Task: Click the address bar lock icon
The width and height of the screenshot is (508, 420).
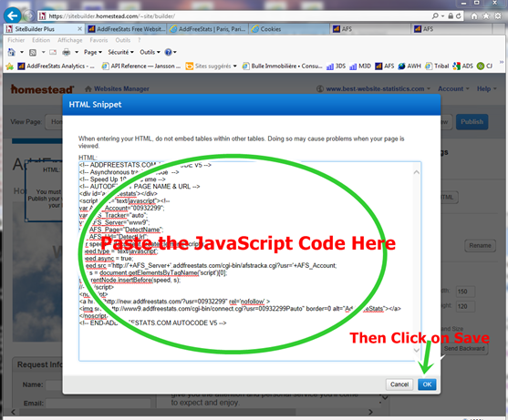Action: click(x=451, y=15)
